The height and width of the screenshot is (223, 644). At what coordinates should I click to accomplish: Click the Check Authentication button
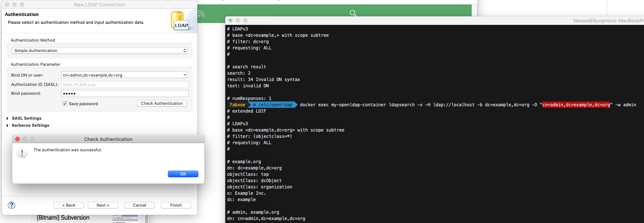tap(162, 103)
